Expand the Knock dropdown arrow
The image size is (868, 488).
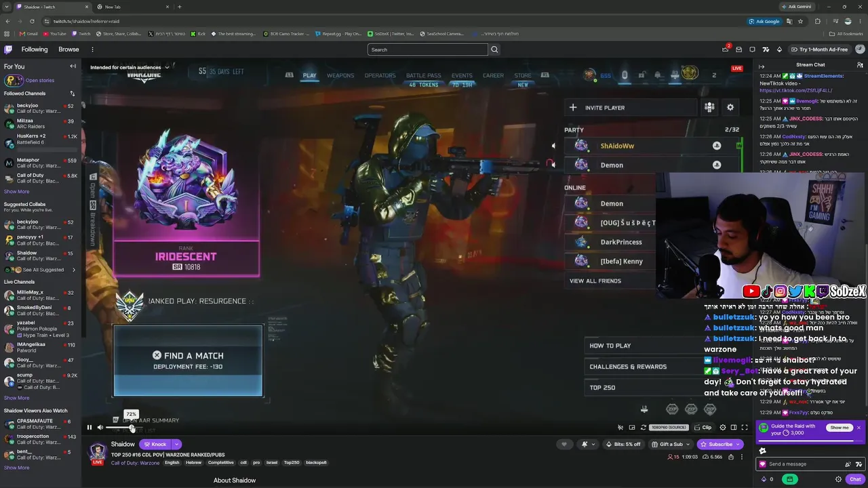176,445
